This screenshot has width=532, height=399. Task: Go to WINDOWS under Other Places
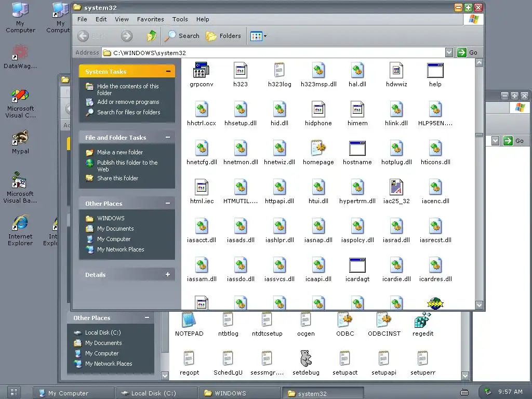pyautogui.click(x=111, y=218)
